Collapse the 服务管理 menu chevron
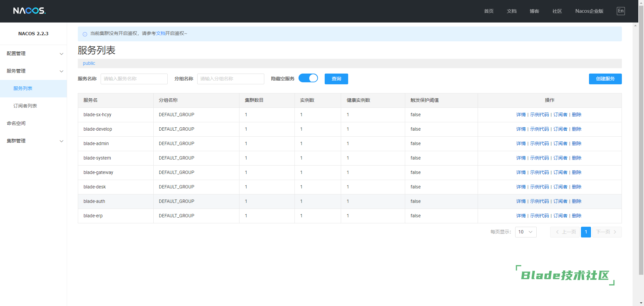 [x=61, y=71]
